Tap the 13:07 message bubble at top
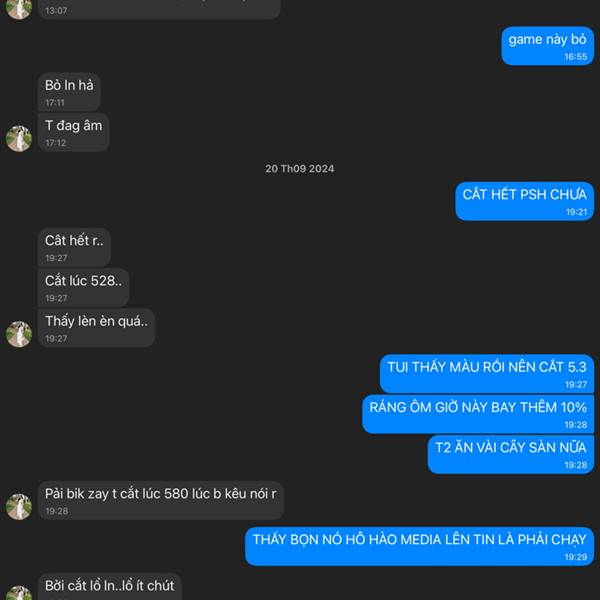The height and width of the screenshot is (600, 600). 159,10
